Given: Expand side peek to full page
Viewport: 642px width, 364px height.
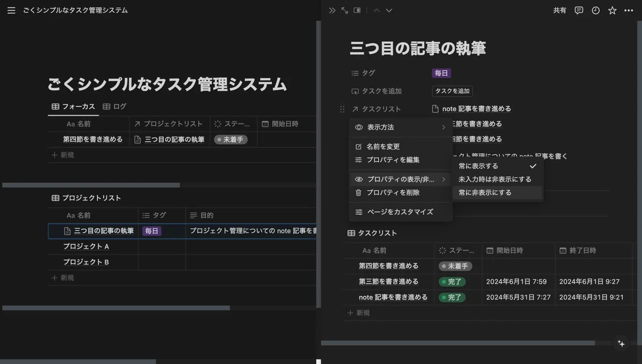Looking at the screenshot, I should (345, 10).
